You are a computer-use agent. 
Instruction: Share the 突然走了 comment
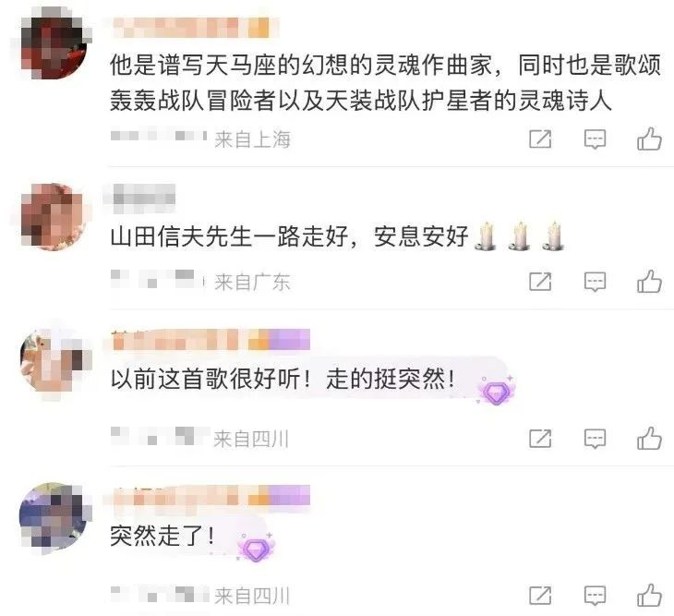click(x=540, y=596)
